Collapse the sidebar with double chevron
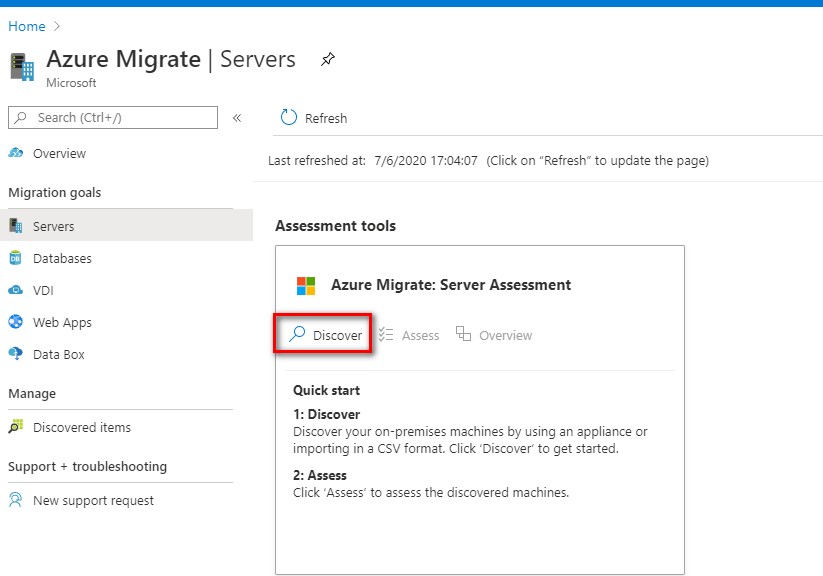The width and height of the screenshot is (823, 576). (x=237, y=118)
